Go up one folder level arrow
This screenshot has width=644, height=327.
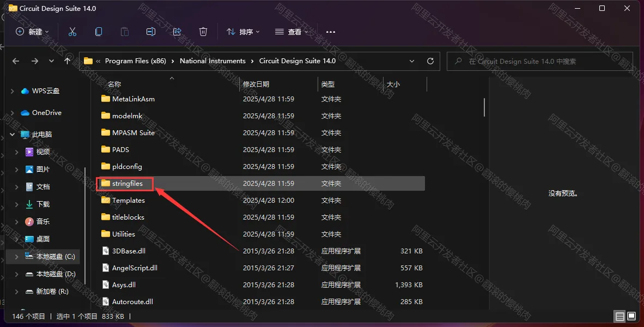click(68, 61)
